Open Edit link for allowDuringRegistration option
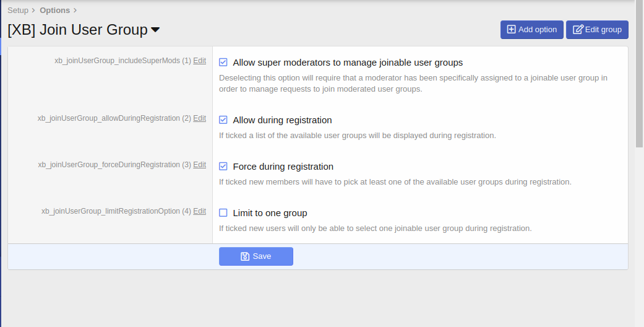Screen dimensions: 644x327 199,118
